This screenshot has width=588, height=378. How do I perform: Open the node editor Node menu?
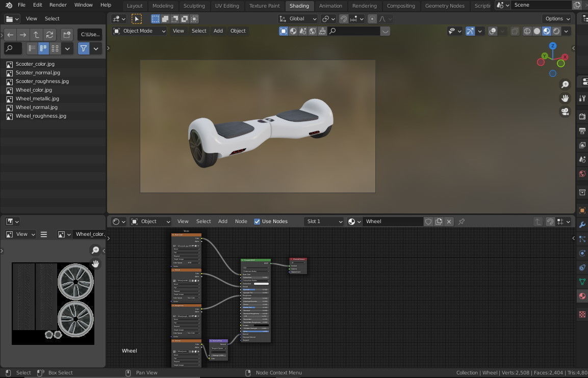pos(241,222)
